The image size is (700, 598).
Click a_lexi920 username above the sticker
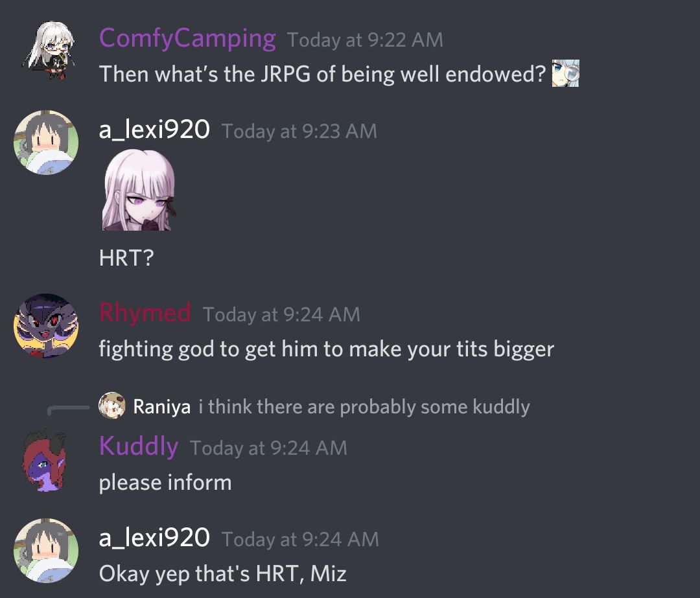154,130
